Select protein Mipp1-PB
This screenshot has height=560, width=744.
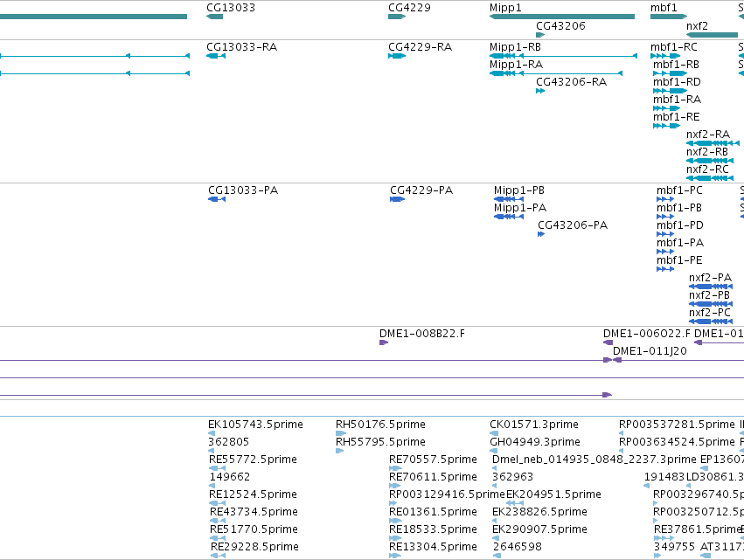pyautogui.click(x=519, y=190)
